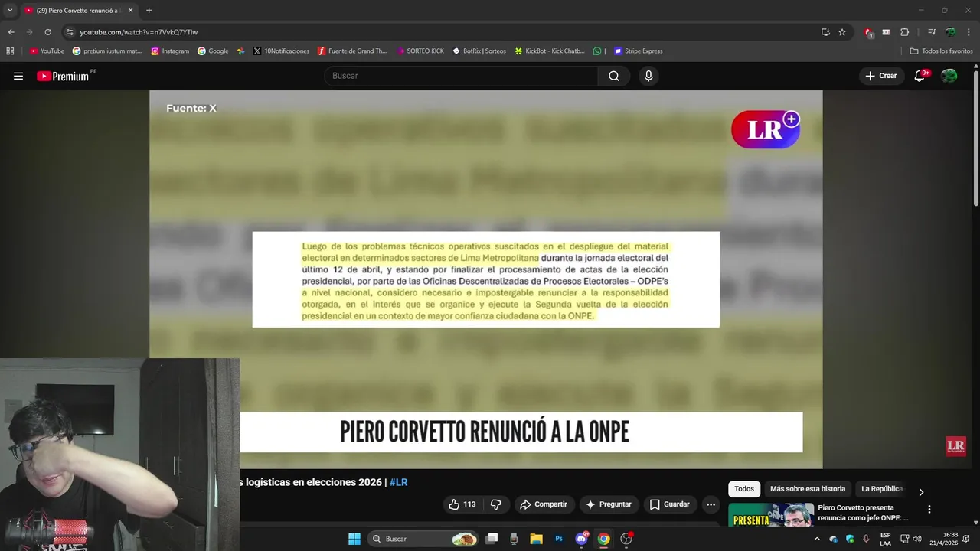Click install app icon in address bar

click(x=825, y=32)
